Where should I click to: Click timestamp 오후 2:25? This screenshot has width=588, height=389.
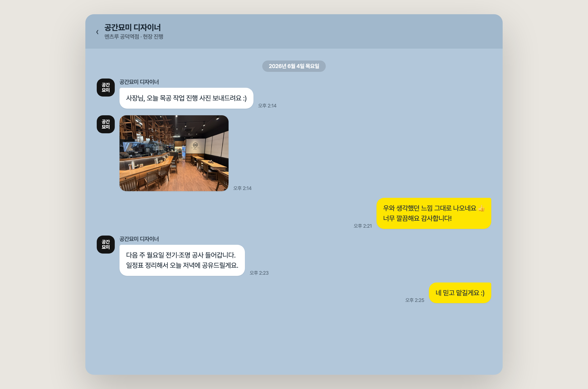pos(415,300)
